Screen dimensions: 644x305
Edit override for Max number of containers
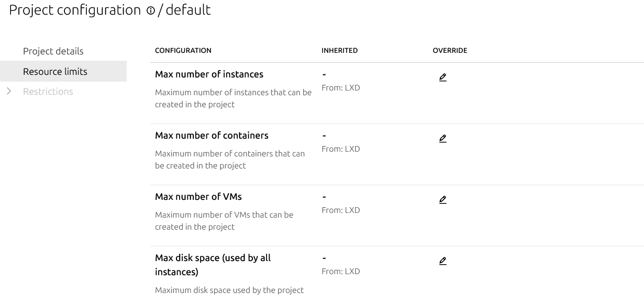click(443, 139)
